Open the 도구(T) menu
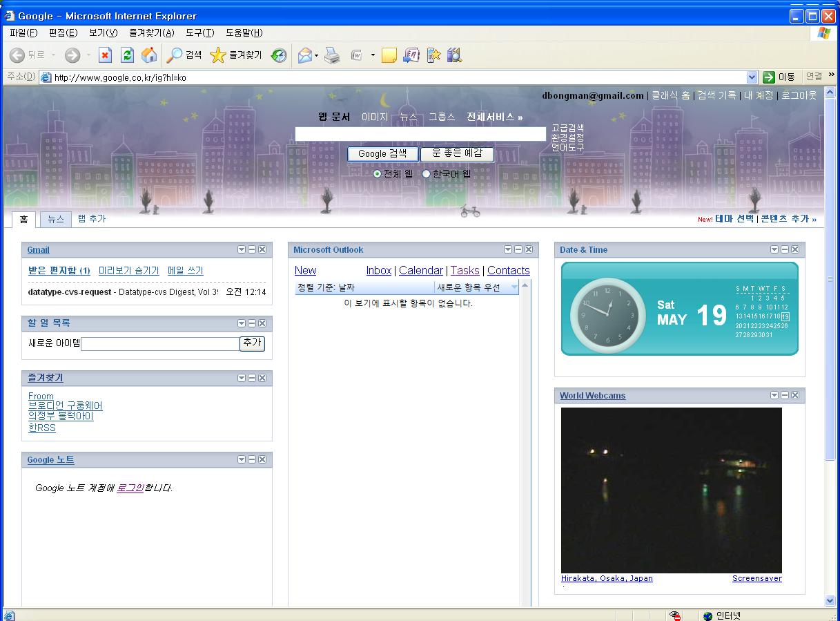Viewport: 840px width, 621px height. pos(199,32)
